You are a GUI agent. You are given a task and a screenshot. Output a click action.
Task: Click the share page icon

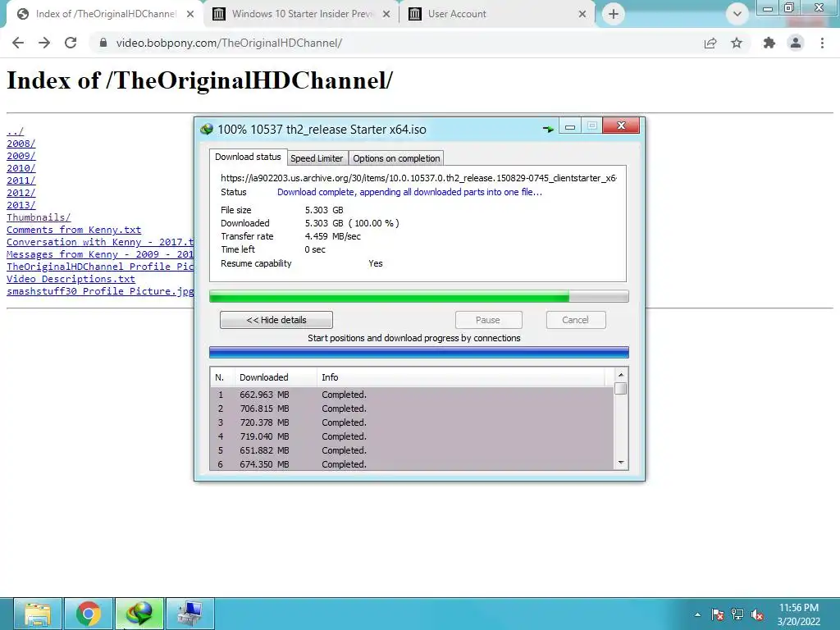[710, 43]
